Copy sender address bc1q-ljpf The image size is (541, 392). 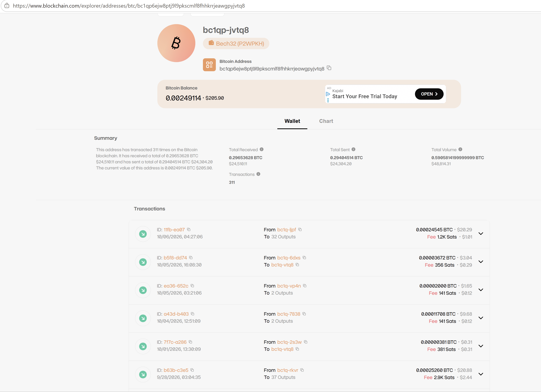pos(300,230)
